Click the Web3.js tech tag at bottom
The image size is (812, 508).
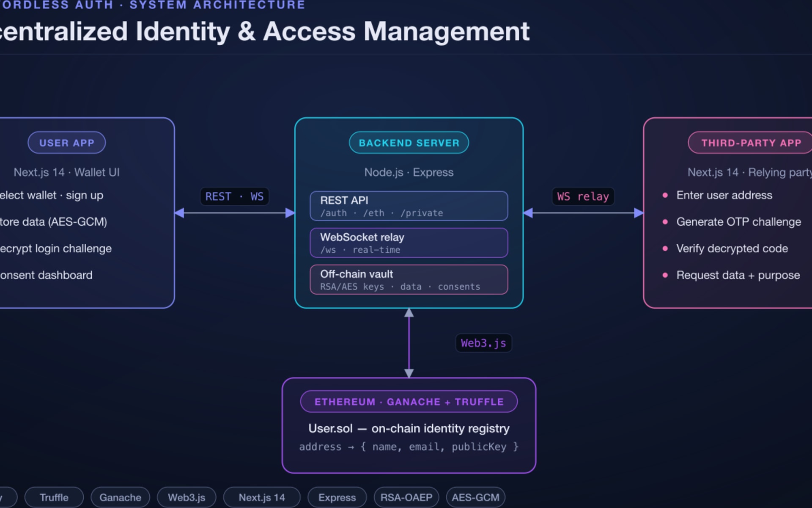point(187,497)
